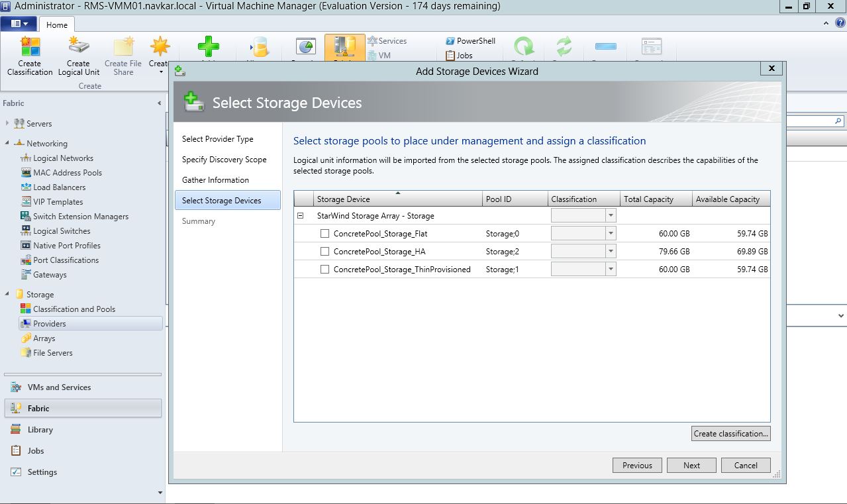
Task: Click the Properties ribbon icon
Action: pyautogui.click(x=652, y=48)
